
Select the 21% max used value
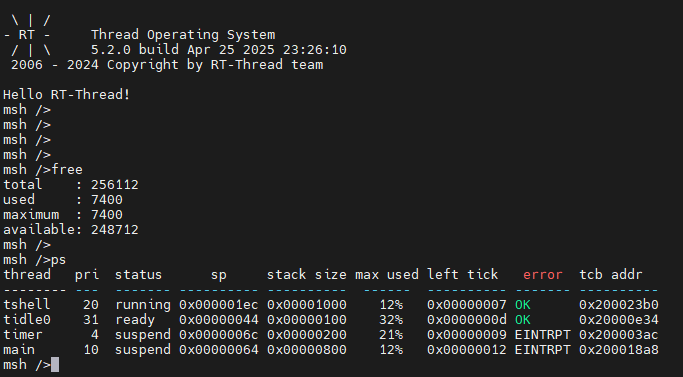click(391, 335)
